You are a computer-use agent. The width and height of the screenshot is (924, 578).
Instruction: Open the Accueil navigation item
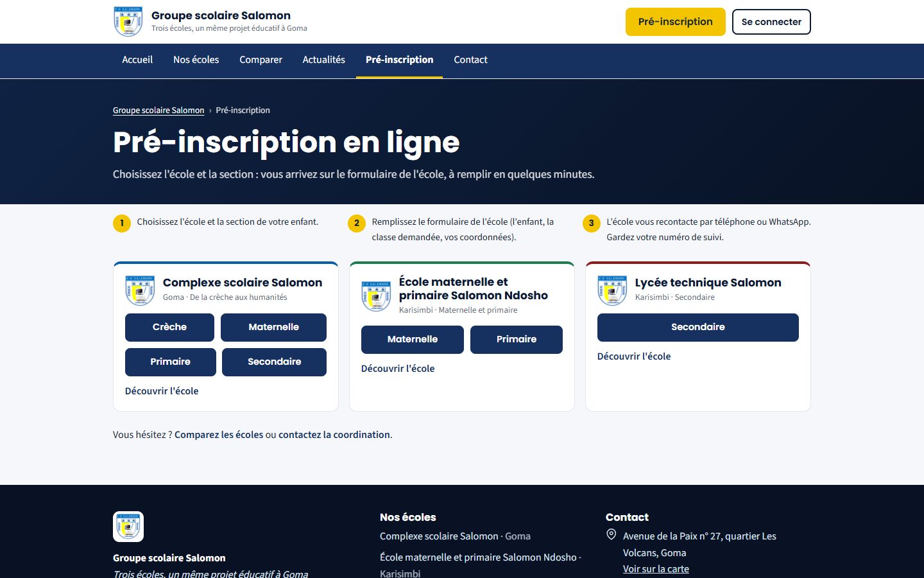click(x=137, y=60)
